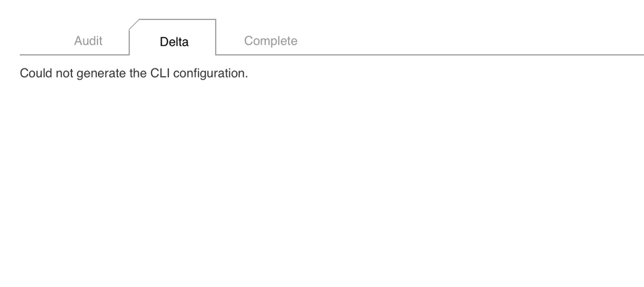Click the active Delta tab label
This screenshot has width=644, height=287.
pyautogui.click(x=174, y=43)
